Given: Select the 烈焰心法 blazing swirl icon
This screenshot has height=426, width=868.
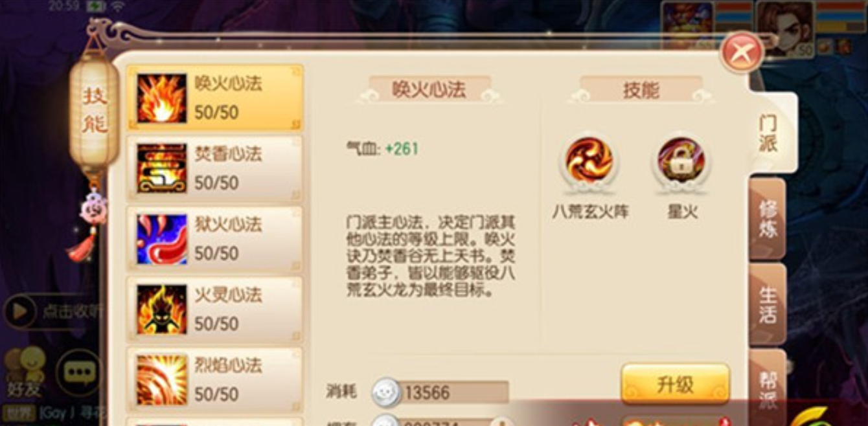Looking at the screenshot, I should click(x=162, y=380).
